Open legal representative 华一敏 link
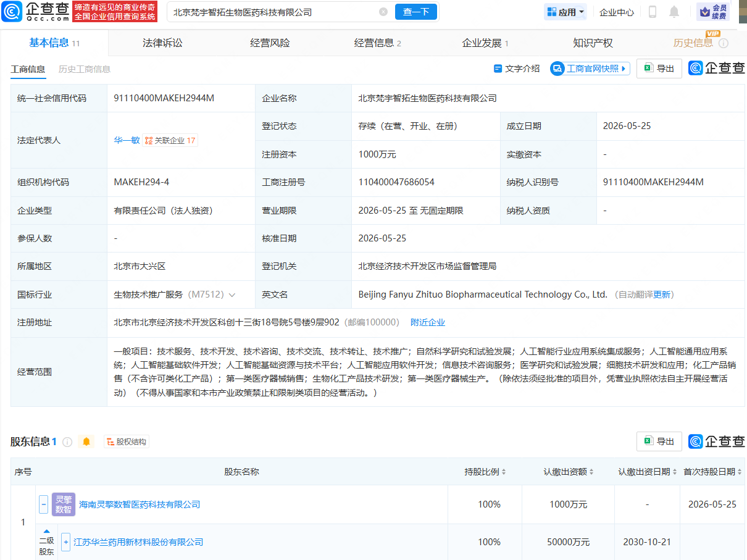 127,140
